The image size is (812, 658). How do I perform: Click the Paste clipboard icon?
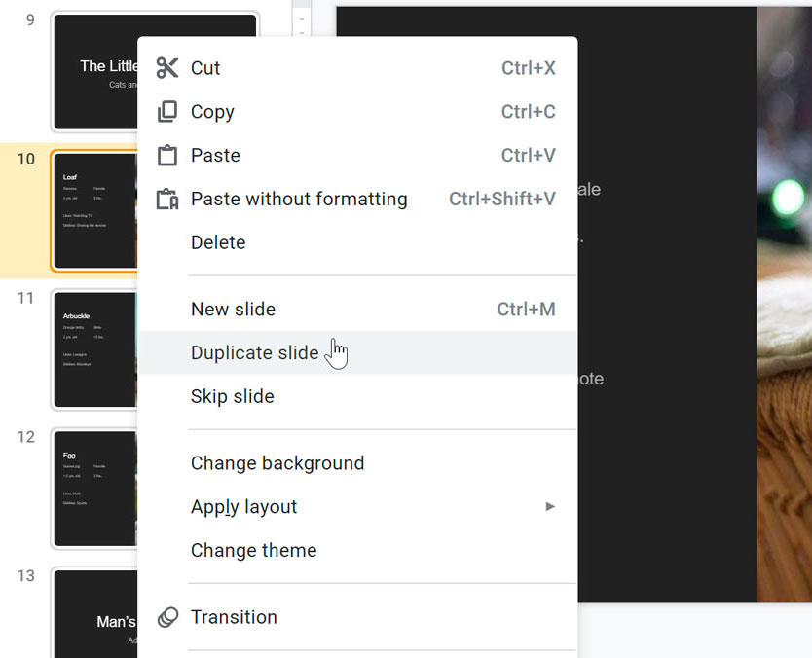167,155
